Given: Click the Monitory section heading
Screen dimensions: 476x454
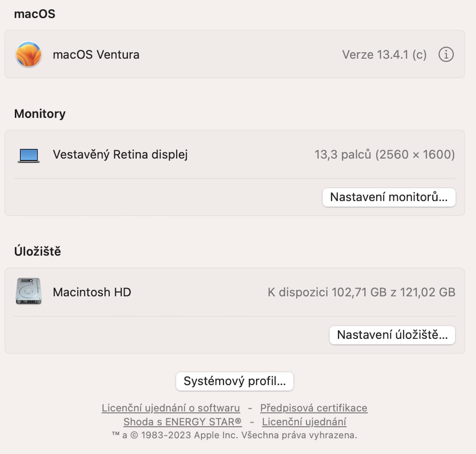Looking at the screenshot, I should 40,114.
